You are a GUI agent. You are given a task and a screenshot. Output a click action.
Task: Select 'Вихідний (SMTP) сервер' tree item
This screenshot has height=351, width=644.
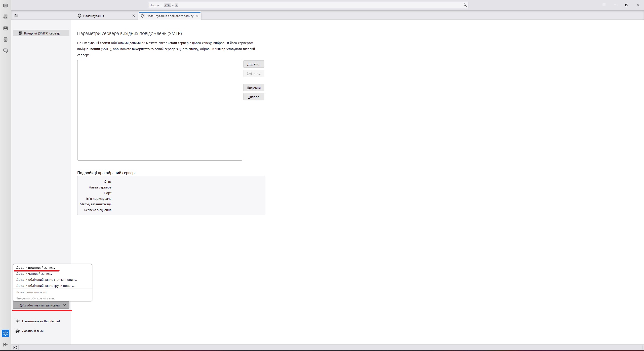42,33
